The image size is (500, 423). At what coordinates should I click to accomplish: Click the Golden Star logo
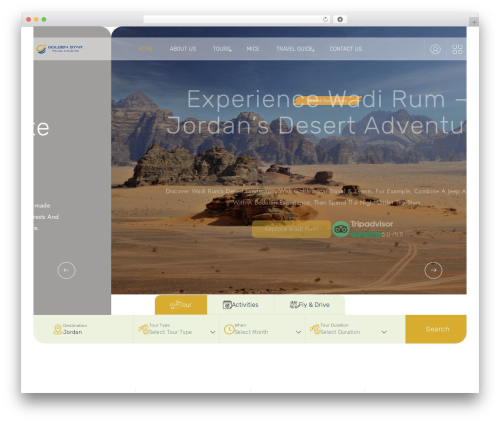[59, 49]
